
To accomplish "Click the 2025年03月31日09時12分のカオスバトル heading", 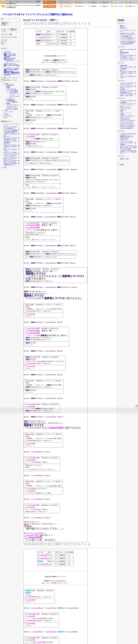I will coord(57,24).
